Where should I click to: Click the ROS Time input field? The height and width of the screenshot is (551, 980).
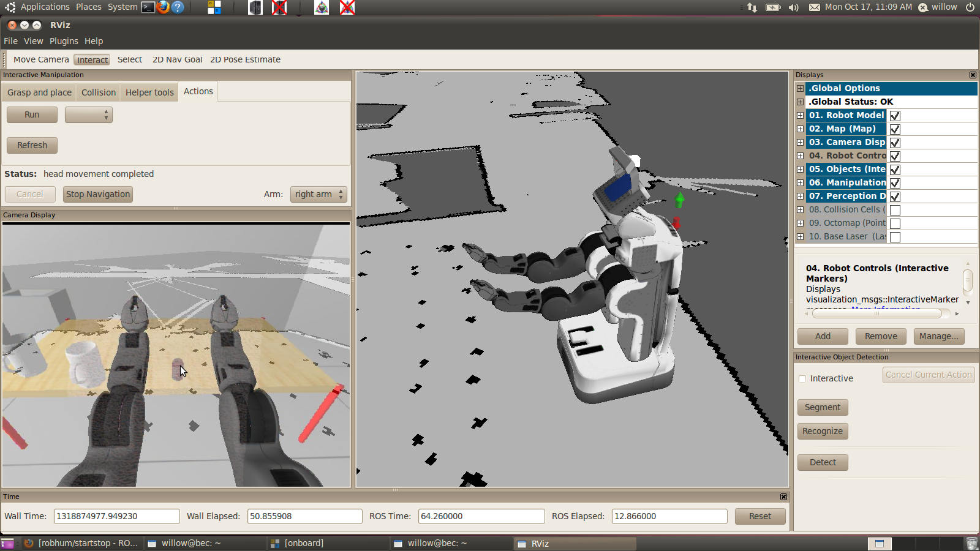point(481,516)
